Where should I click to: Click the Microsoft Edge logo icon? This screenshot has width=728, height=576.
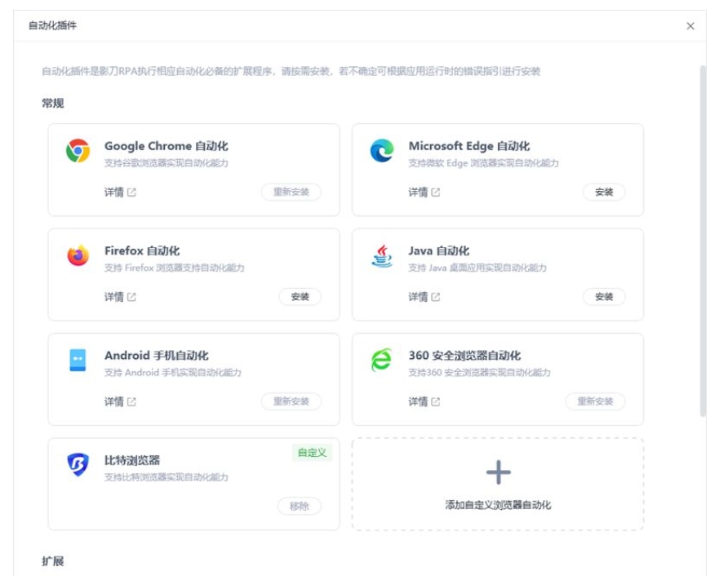382,150
